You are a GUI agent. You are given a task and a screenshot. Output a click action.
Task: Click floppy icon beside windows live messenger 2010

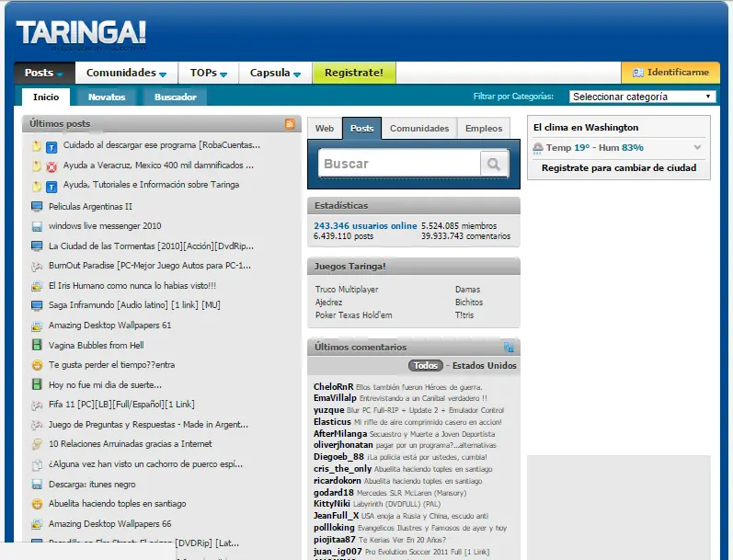[37, 226]
